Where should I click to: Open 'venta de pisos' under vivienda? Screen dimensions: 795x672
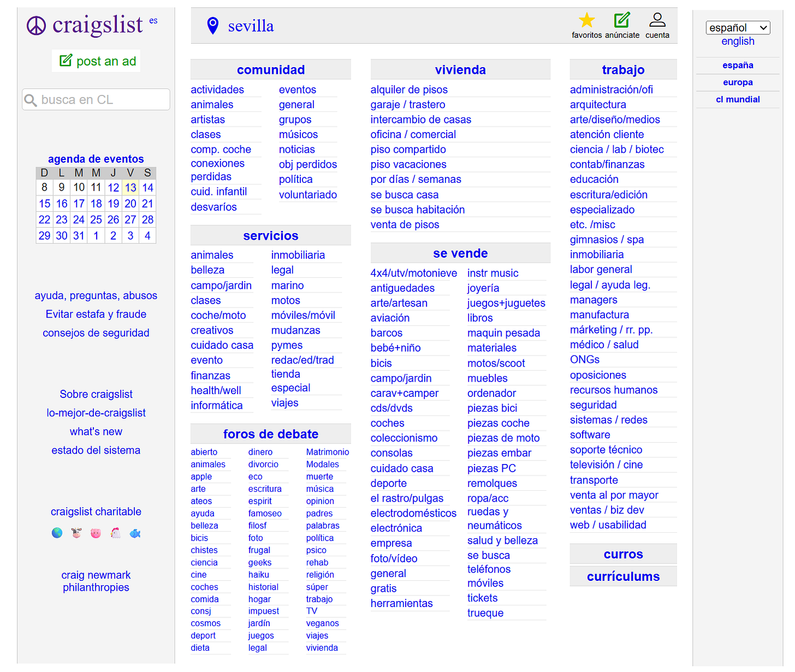(405, 224)
